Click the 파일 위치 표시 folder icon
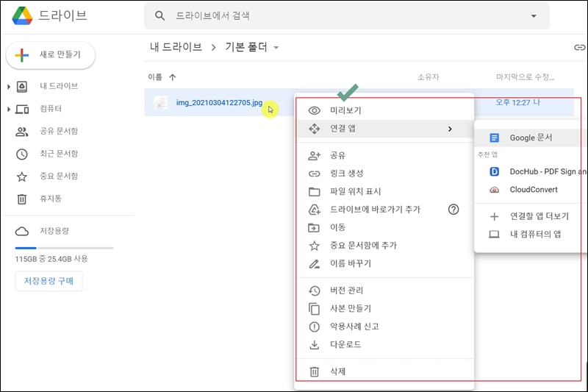Image resolution: width=588 pixels, height=392 pixels. [315, 192]
